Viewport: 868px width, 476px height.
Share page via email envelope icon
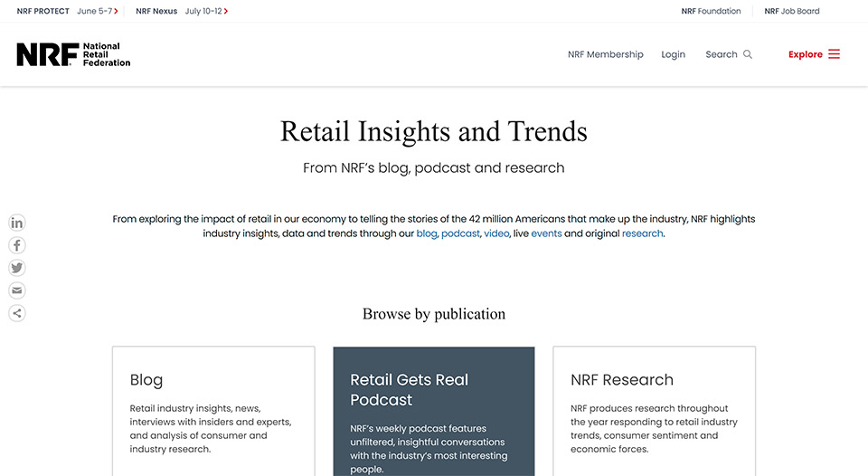(x=17, y=290)
